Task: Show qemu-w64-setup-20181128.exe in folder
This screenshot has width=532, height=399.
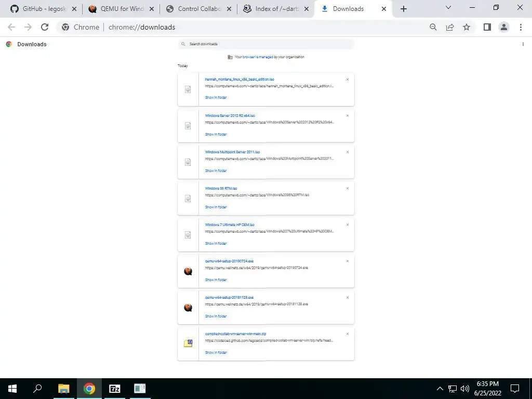Action: click(x=216, y=316)
